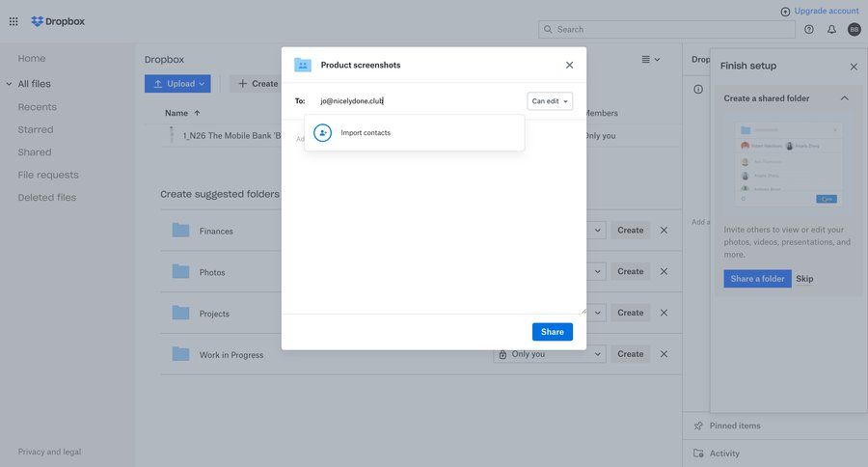Open the Can edit permission dropdown
The width and height of the screenshot is (868, 467).
tap(550, 100)
